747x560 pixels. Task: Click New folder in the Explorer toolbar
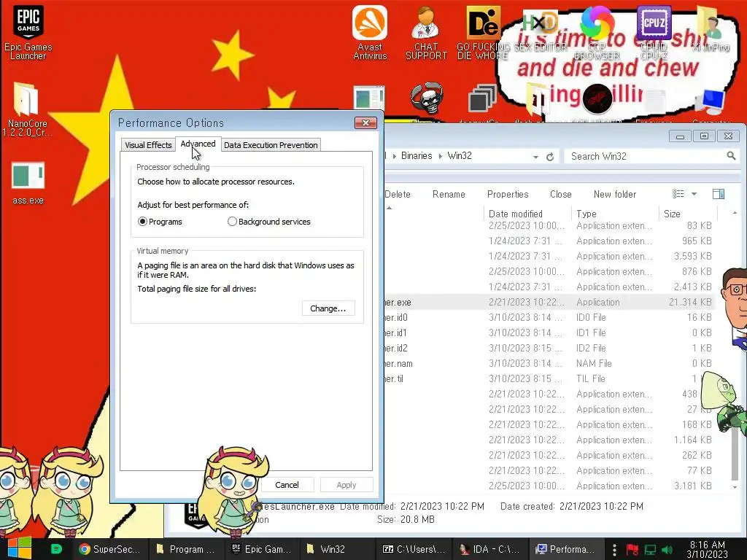point(614,194)
